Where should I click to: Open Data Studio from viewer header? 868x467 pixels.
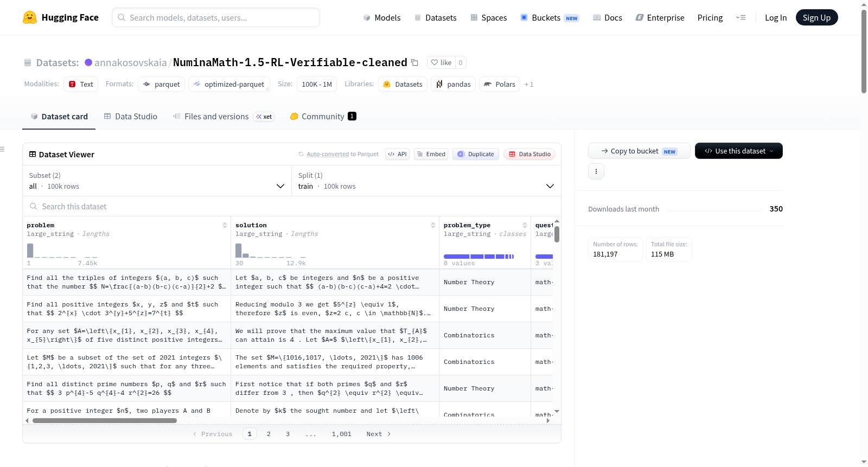pyautogui.click(x=529, y=154)
